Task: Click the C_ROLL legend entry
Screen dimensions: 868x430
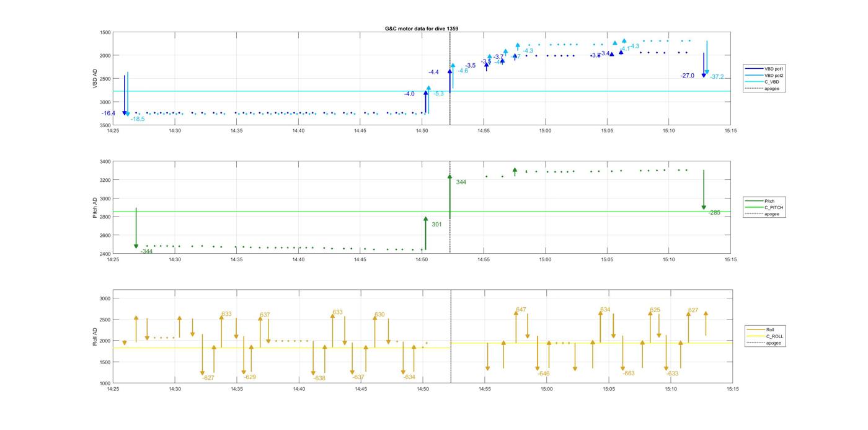Action: 774,336
